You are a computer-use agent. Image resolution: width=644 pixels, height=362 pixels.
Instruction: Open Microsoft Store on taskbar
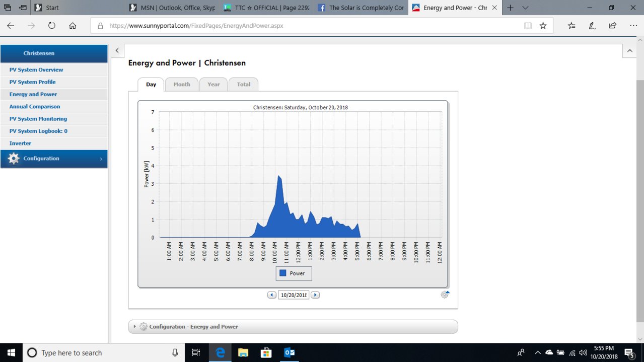[266, 352]
